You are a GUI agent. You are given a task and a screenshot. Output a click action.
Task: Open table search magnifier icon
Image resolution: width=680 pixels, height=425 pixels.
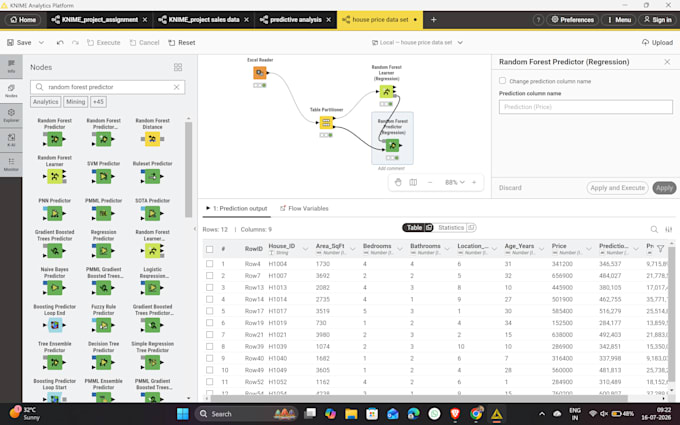pyautogui.click(x=654, y=229)
